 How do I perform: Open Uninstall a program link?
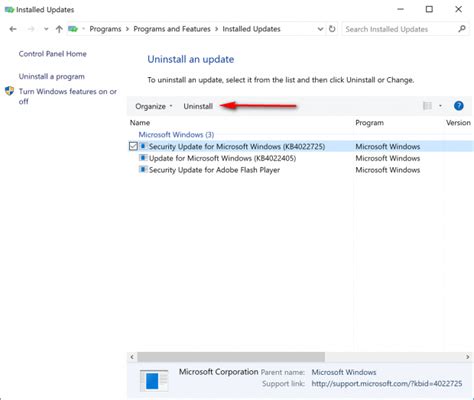(52, 76)
